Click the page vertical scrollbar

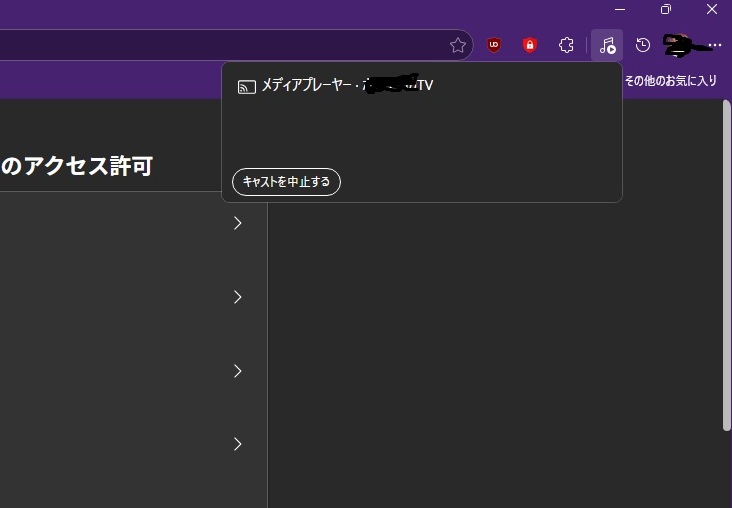pos(726,265)
